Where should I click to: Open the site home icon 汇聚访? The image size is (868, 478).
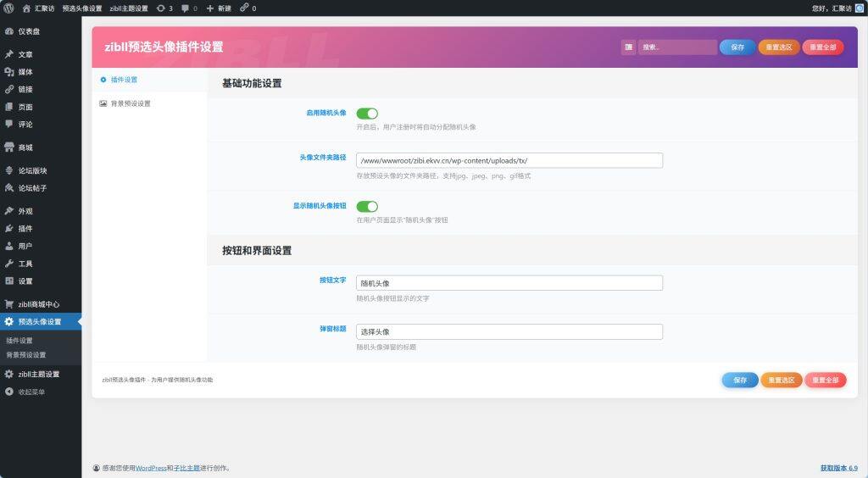(x=26, y=8)
